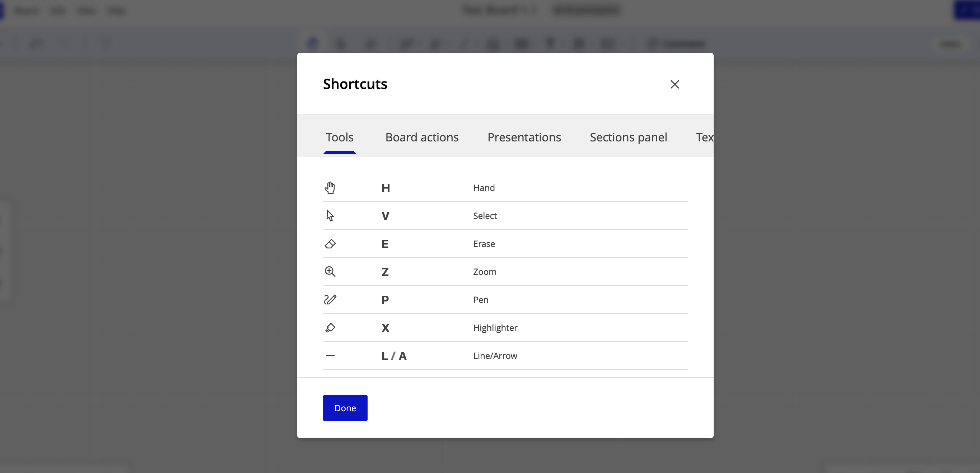980x473 pixels.
Task: Click the Erase description text
Action: pyautogui.click(x=484, y=244)
